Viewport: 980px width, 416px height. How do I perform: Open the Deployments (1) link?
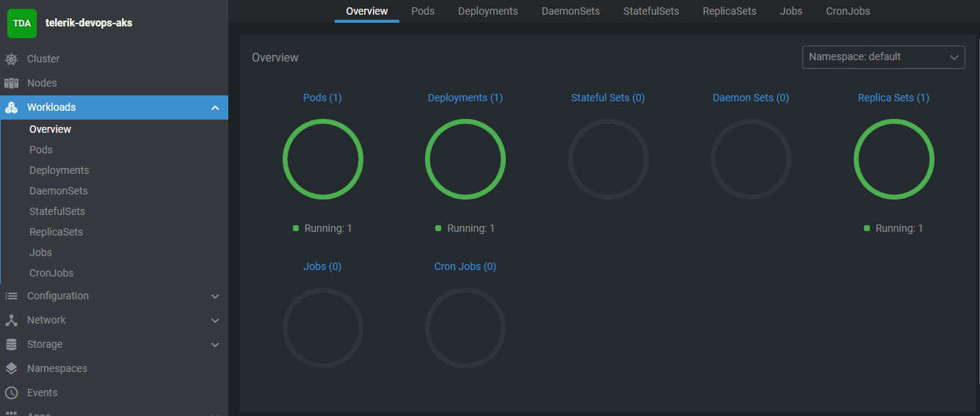465,98
